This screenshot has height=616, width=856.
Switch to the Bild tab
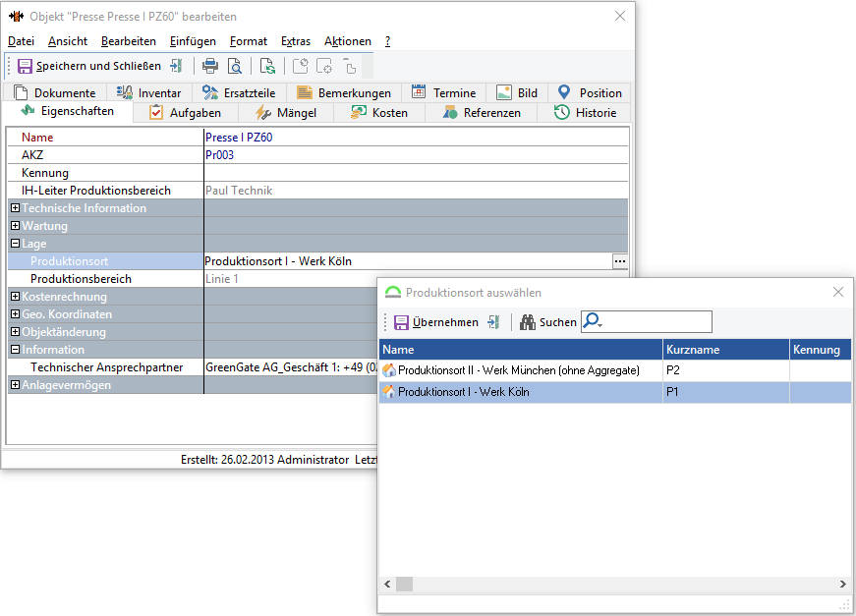517,92
